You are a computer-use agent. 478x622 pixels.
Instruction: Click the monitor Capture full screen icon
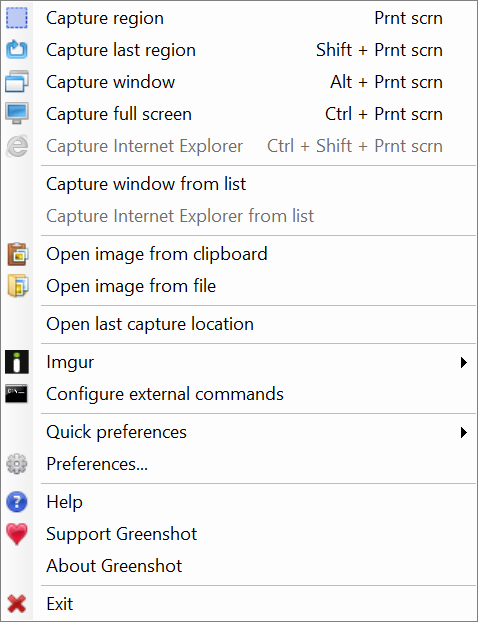pyautogui.click(x=17, y=114)
